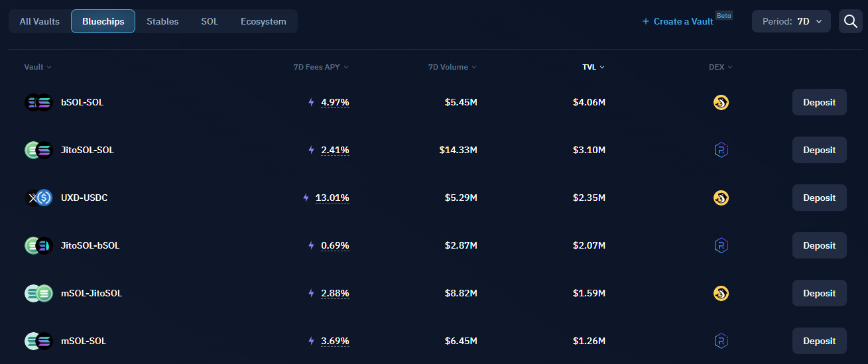Click the $2.35M TVL value
This screenshot has height=364, width=868.
click(x=589, y=198)
